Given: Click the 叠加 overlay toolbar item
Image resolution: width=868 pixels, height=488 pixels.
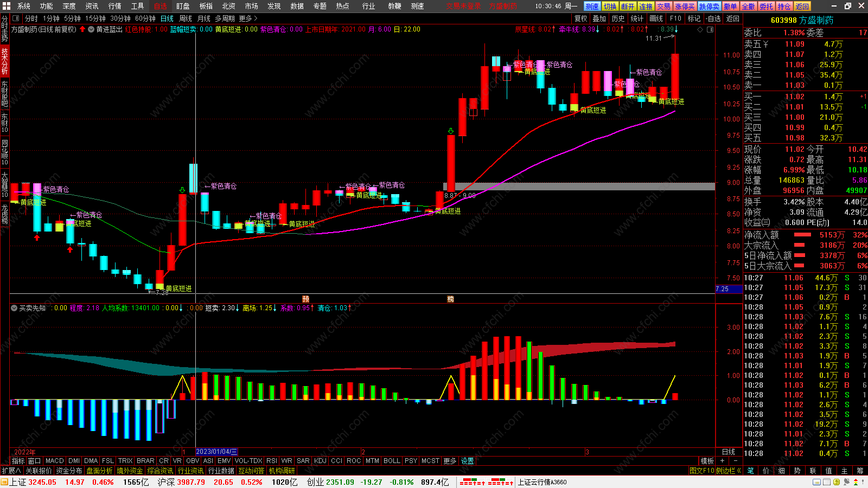Looking at the screenshot, I should click(599, 18).
